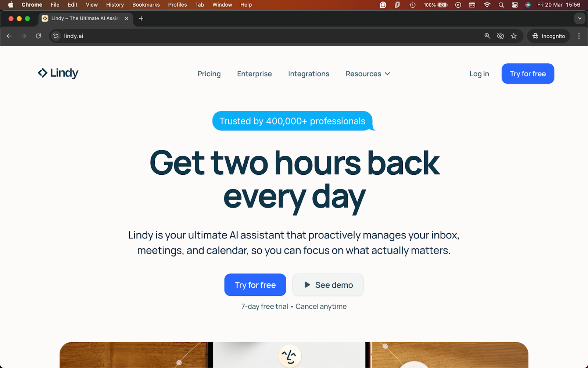The image size is (588, 368).
Task: Open Chrome zoom magnifier icon
Action: [487, 36]
